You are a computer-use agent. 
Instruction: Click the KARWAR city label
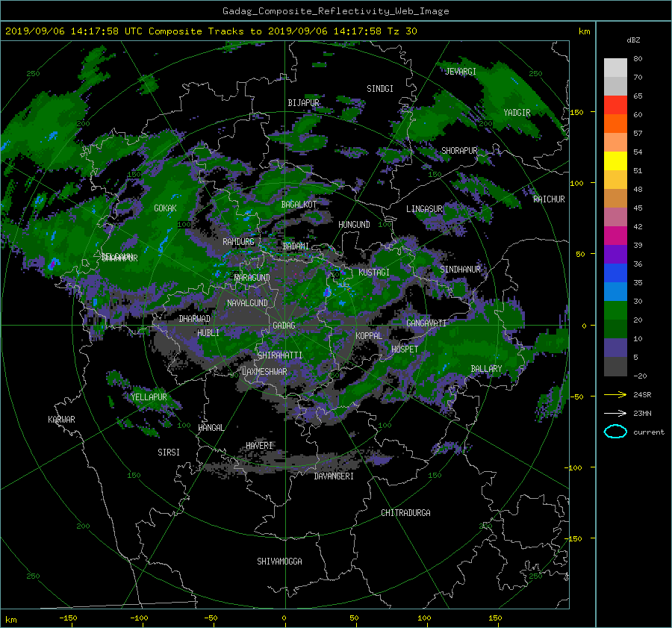coord(61,420)
